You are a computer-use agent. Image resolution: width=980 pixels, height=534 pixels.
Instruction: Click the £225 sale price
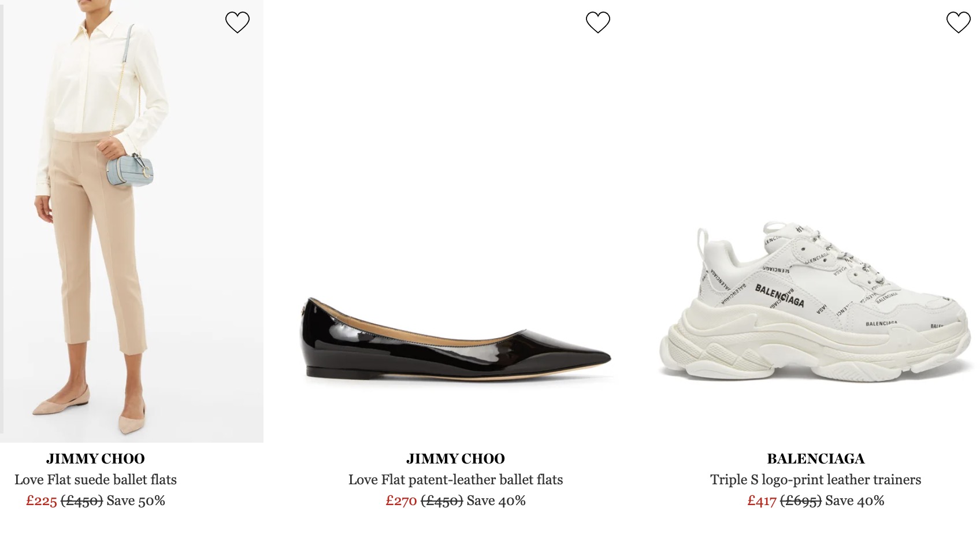point(42,501)
